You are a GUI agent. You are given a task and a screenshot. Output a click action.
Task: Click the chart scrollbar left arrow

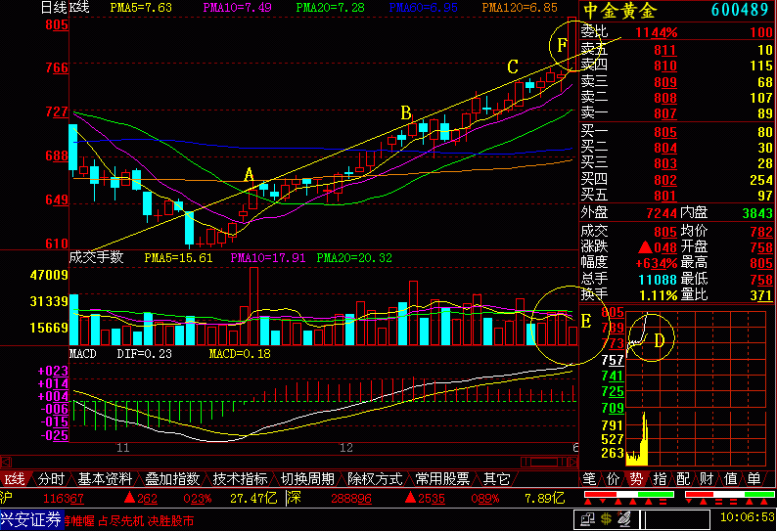(6, 463)
